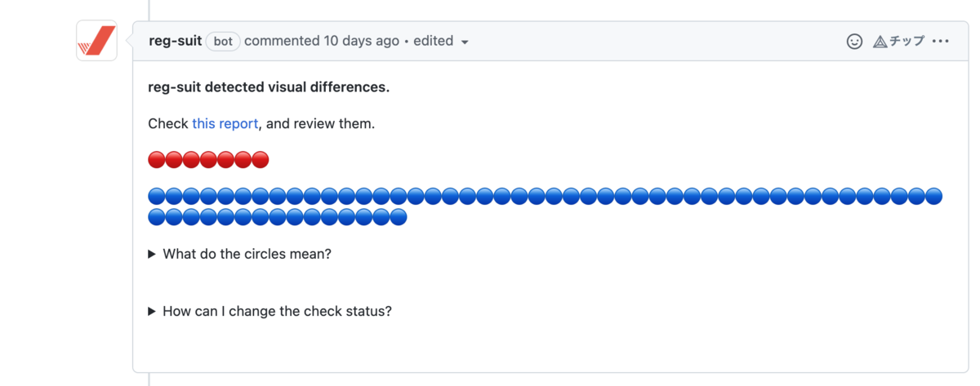Open 'this report' link
980x386 pixels.
pyautogui.click(x=225, y=124)
